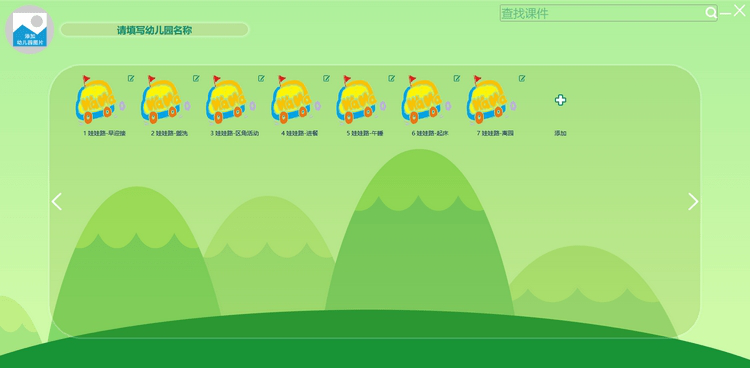The width and height of the screenshot is (750, 382).
Task: Open the courseware numbered 4
Action: pos(296,100)
